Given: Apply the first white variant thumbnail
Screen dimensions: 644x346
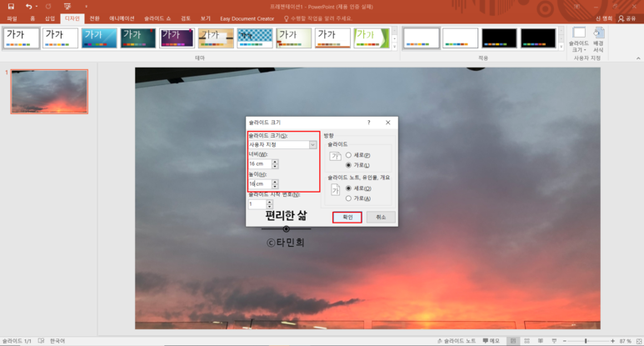Looking at the screenshot, I should 422,38.
